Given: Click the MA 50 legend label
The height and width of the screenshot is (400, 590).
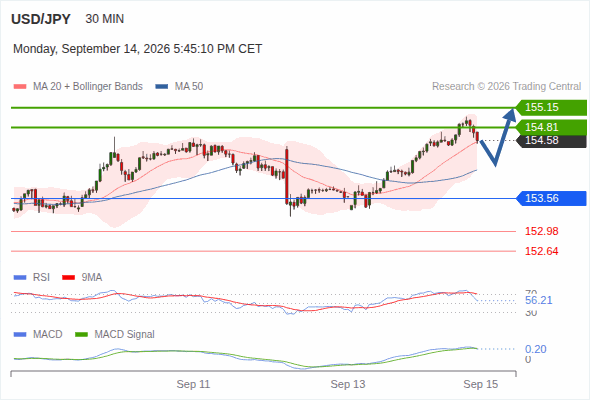Looking at the screenshot, I should pyautogui.click(x=189, y=87).
